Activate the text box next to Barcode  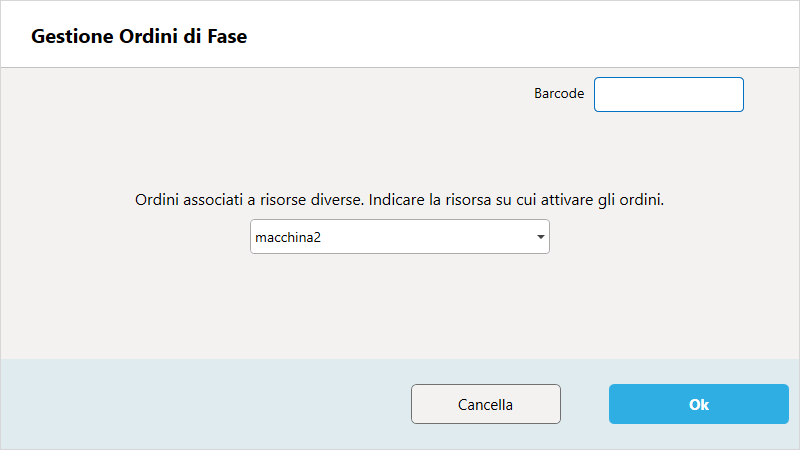[x=668, y=94]
